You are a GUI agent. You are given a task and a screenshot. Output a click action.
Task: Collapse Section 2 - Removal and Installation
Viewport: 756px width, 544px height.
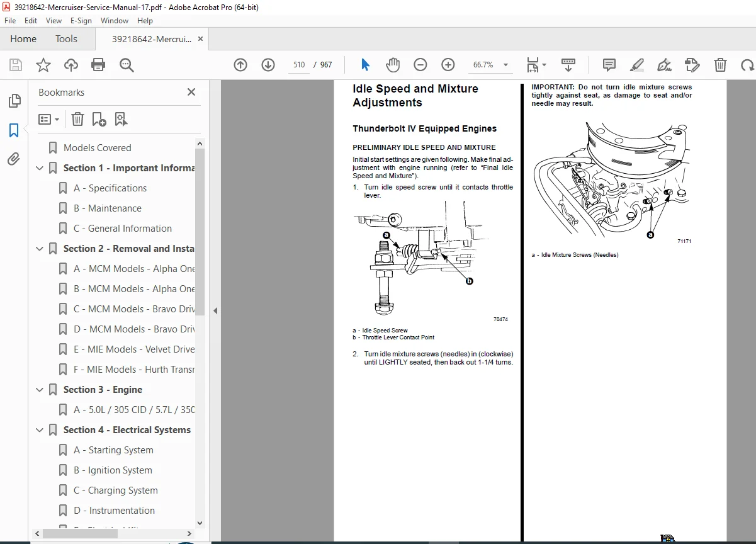tap(40, 249)
